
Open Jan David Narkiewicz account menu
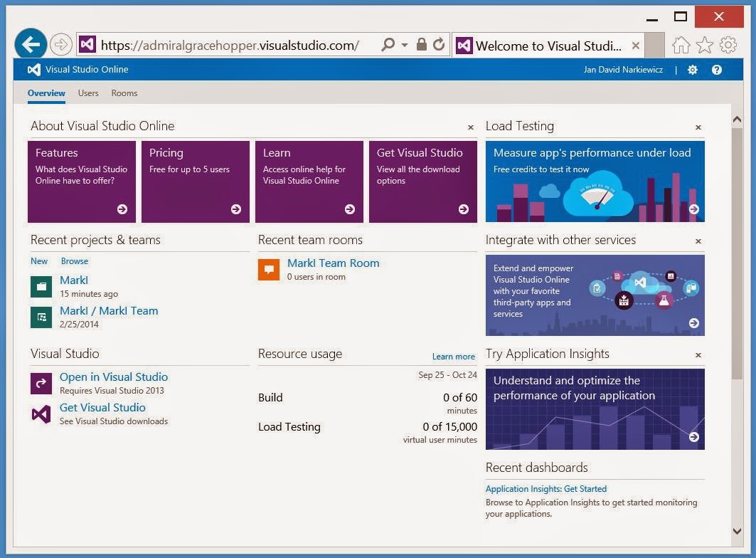[623, 70]
